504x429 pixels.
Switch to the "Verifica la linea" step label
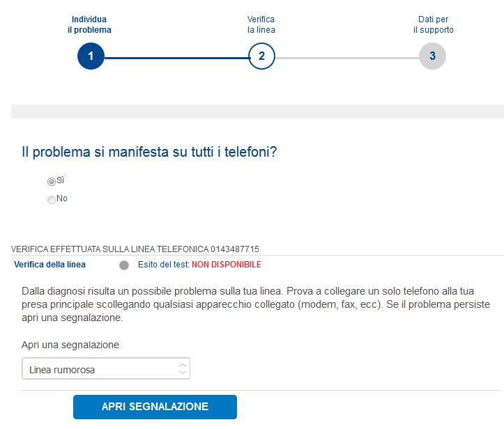(261, 24)
